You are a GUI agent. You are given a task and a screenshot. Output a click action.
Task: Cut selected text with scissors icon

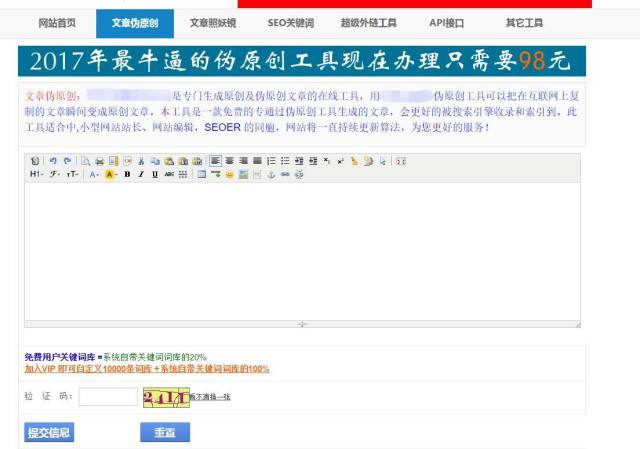coord(141,161)
